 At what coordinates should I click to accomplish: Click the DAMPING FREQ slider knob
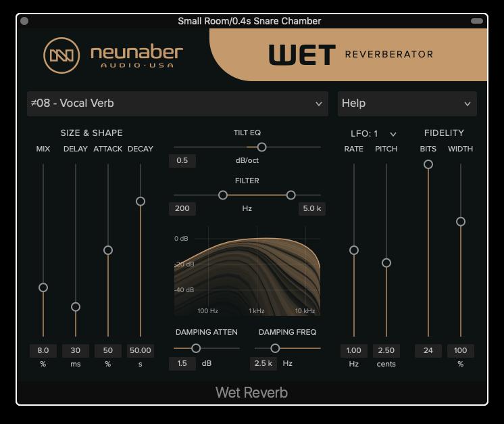(275, 348)
